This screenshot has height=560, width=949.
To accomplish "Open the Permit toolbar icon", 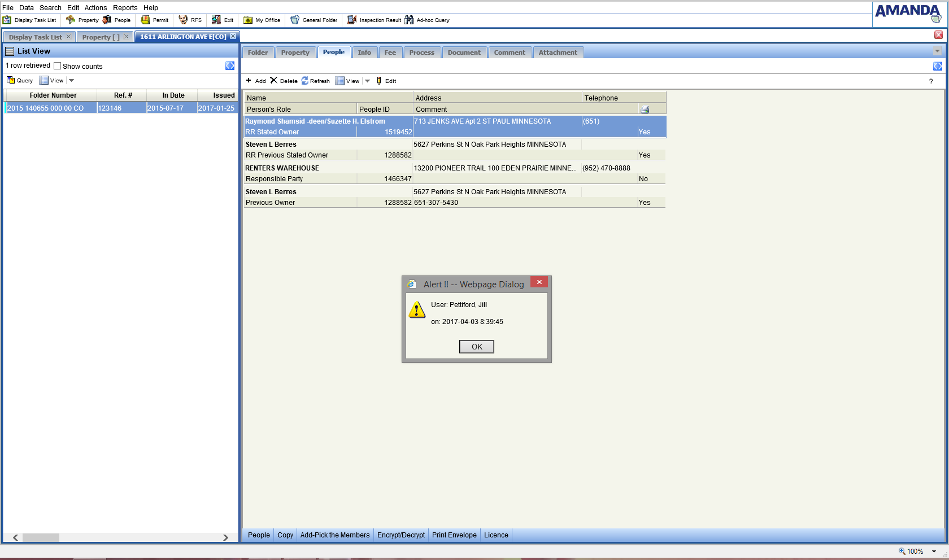I will point(145,20).
